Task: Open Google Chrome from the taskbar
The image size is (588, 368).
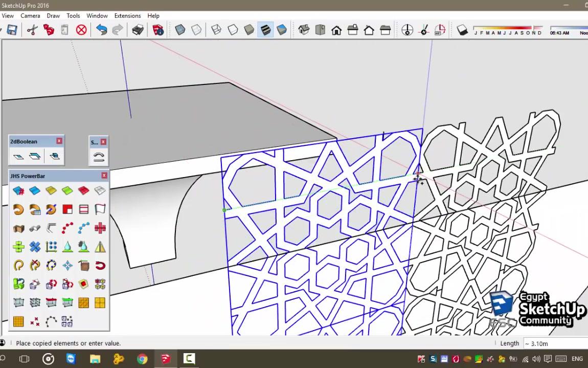Action: click(x=142, y=358)
